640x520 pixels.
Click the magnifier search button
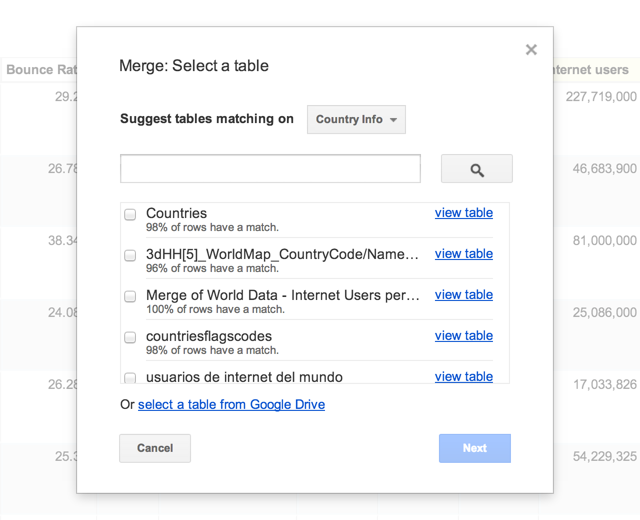coord(476,169)
